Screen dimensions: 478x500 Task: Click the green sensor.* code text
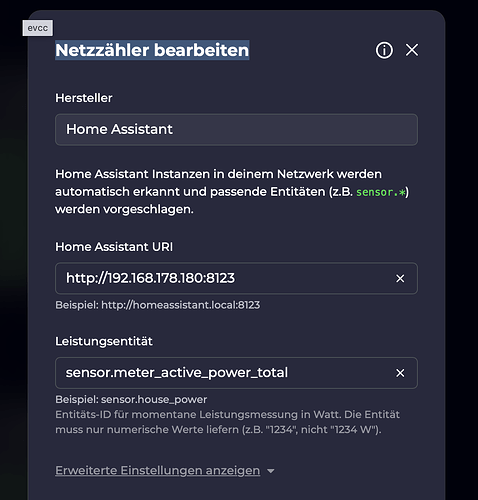coord(381,192)
